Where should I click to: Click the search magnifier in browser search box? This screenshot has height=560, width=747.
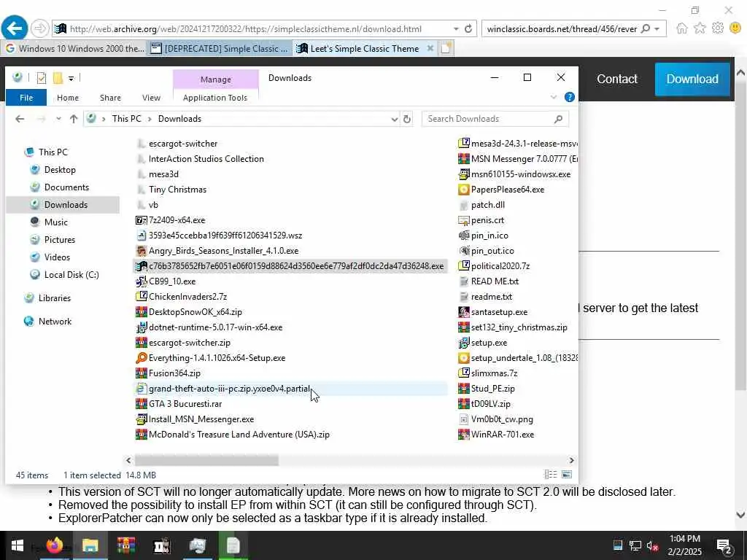point(646,29)
